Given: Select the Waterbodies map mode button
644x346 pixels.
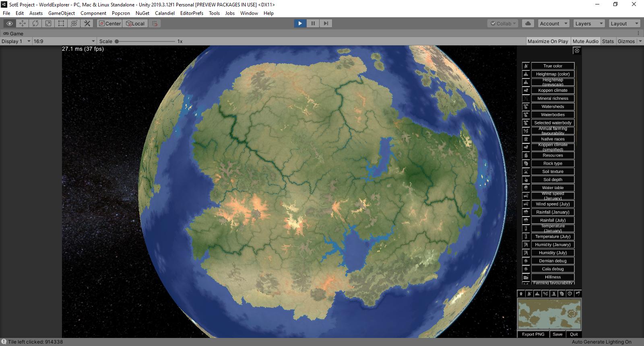Looking at the screenshot, I should click(x=553, y=115).
